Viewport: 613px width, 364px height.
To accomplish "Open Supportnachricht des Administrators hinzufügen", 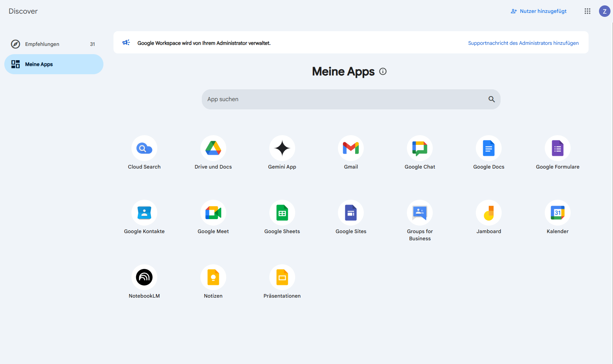I will (x=523, y=43).
